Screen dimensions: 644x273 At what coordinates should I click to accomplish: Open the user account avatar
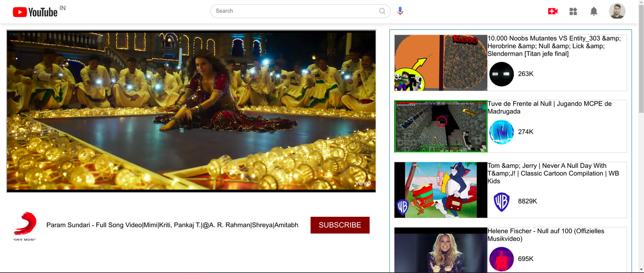pyautogui.click(x=617, y=11)
